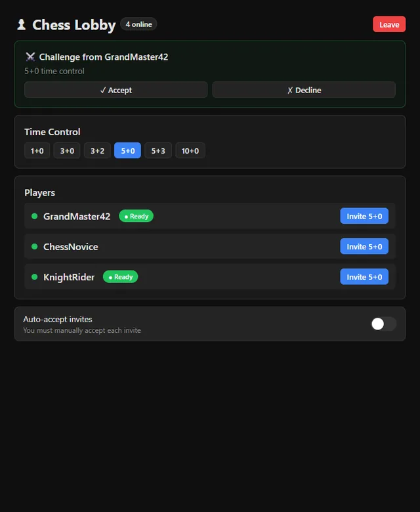Click the Ready badge next to GrandMaster42
The width and height of the screenshot is (420, 512).
coord(136,216)
